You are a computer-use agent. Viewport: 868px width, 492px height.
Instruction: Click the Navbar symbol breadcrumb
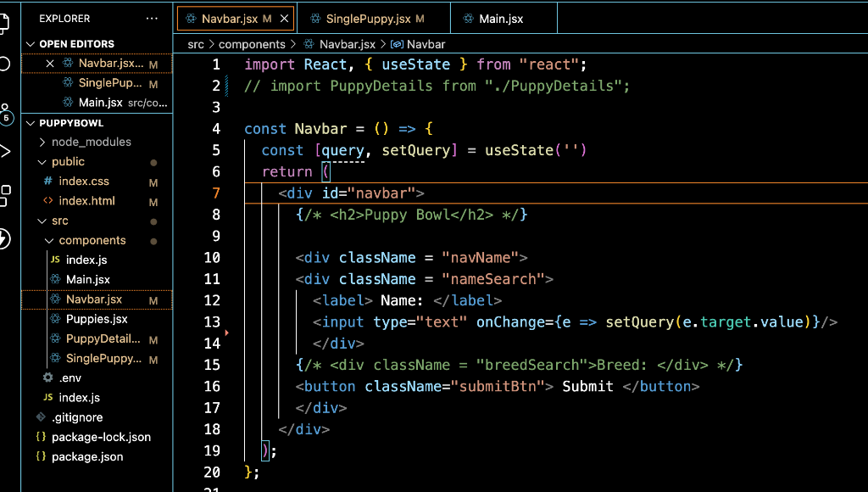coord(426,44)
